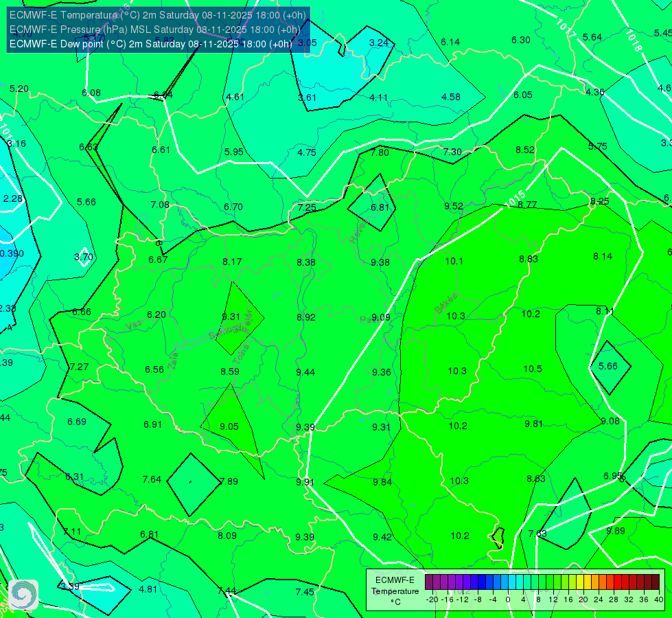Select the ECMWF-E Dew point 2m legend line
672x618 pixels.
click(x=151, y=44)
